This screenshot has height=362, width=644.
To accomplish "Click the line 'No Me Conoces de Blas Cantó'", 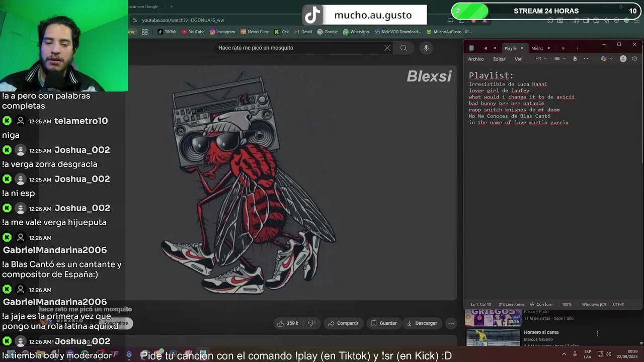I will point(510,116).
